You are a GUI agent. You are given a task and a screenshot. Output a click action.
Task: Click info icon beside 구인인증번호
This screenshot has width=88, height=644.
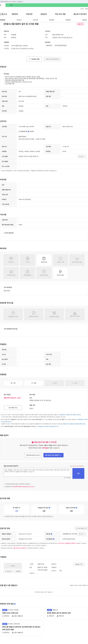click(x=54, y=539)
